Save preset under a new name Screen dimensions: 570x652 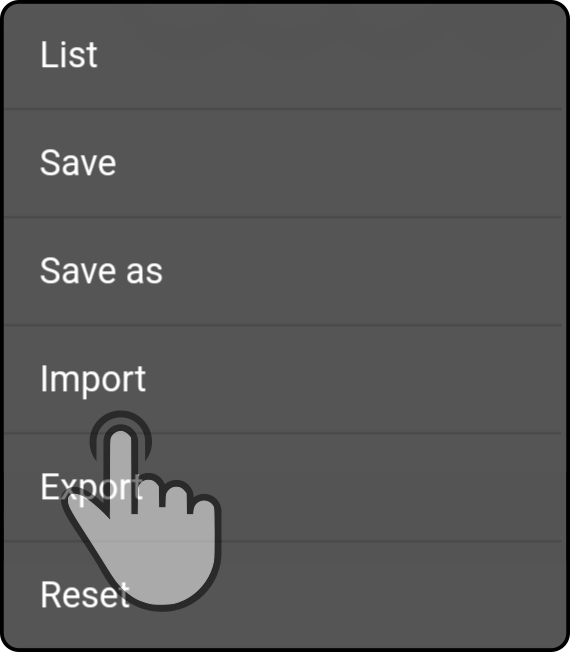click(283, 271)
